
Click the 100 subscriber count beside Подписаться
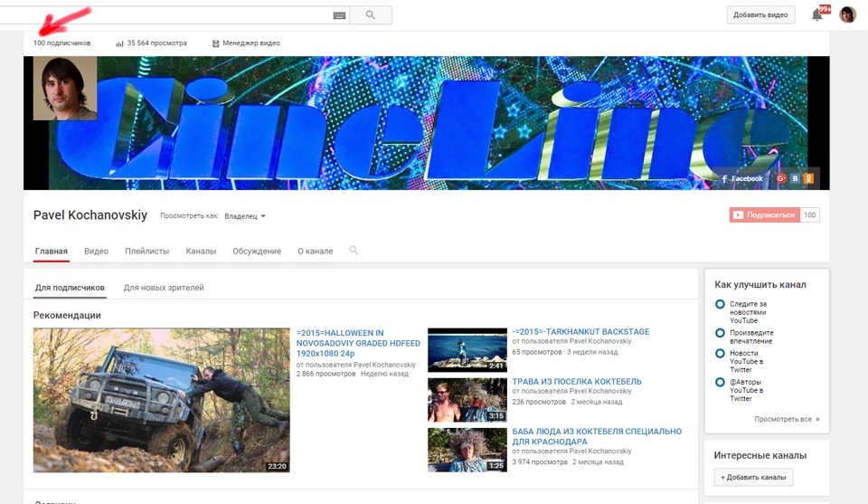coord(810,214)
